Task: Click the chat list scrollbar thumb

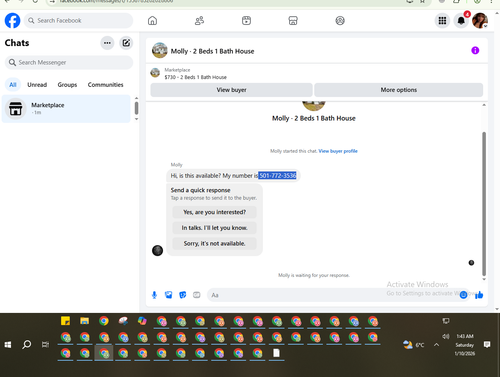Action: pyautogui.click(x=136, y=108)
